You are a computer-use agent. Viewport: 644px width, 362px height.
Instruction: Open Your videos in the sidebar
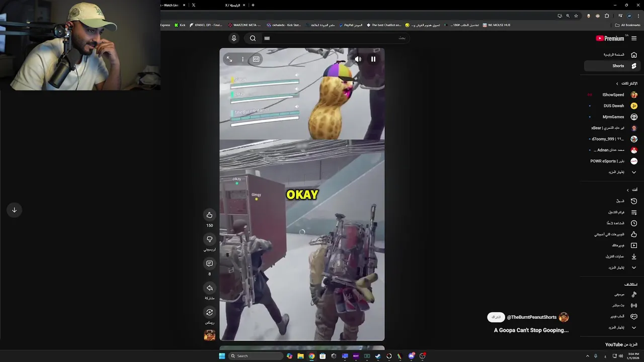coord(612,245)
